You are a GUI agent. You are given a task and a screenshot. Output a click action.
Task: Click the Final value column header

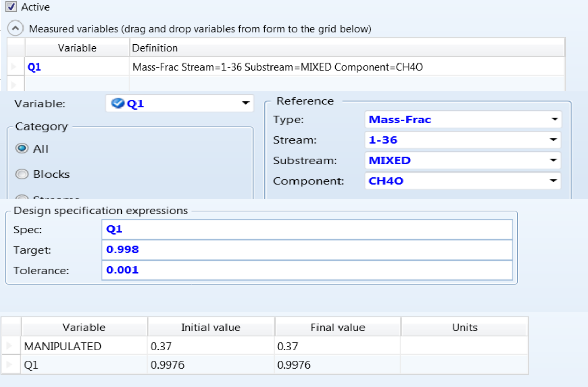[337, 327]
